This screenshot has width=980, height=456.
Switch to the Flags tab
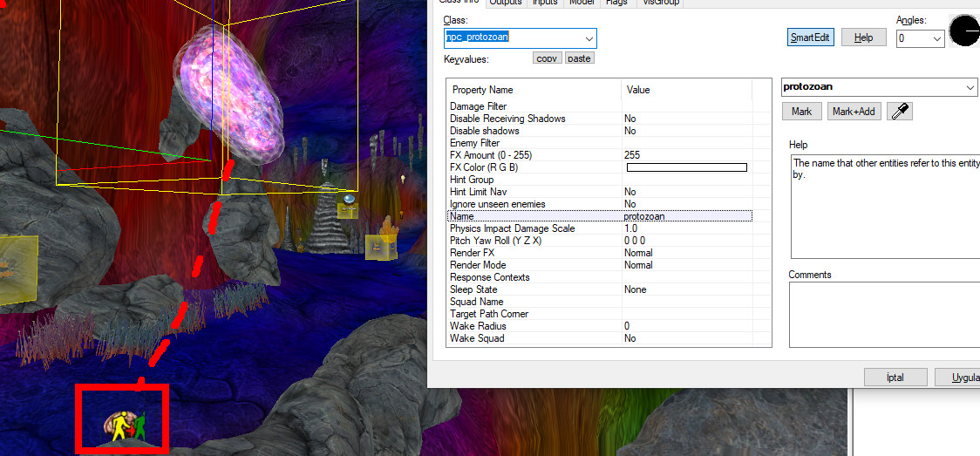[x=616, y=3]
